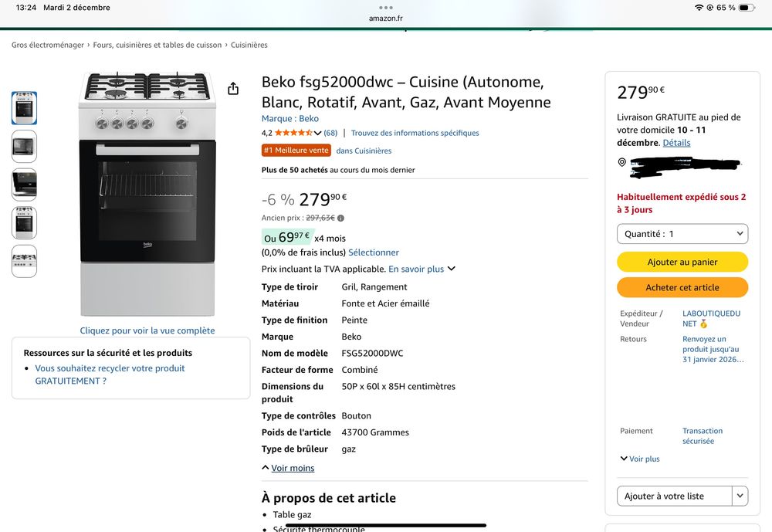Click the Détails delivery link
The height and width of the screenshot is (532, 772).
click(676, 143)
